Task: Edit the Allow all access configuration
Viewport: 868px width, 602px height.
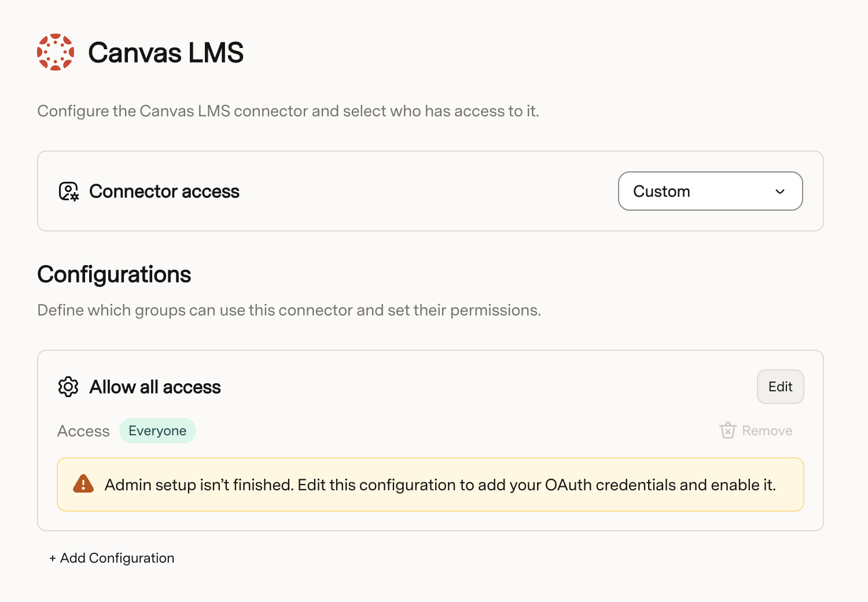Action: [780, 387]
